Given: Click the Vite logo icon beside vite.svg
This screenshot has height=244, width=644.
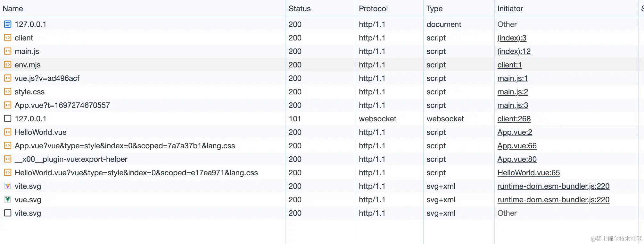Looking at the screenshot, I should (8, 186).
